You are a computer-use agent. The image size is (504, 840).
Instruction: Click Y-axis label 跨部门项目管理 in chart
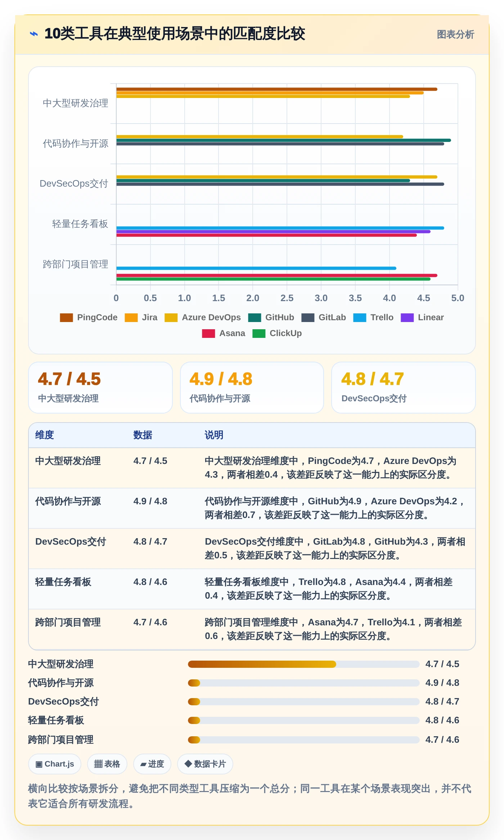(75, 264)
